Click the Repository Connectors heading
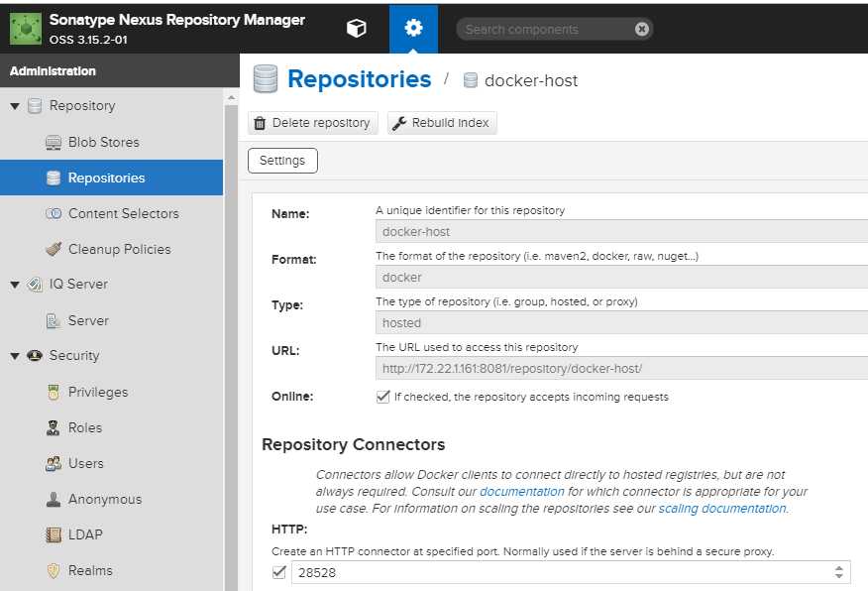Image resolution: width=868 pixels, height=591 pixels. coord(353,445)
